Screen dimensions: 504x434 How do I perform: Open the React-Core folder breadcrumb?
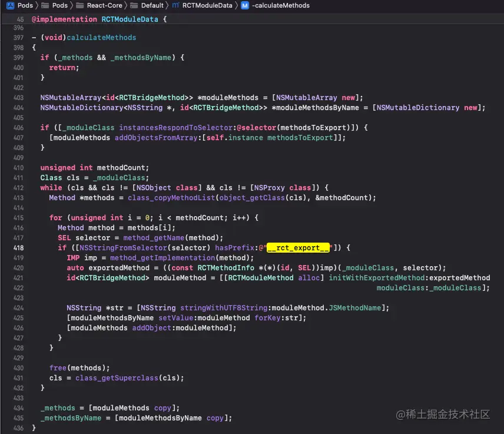(x=104, y=5)
